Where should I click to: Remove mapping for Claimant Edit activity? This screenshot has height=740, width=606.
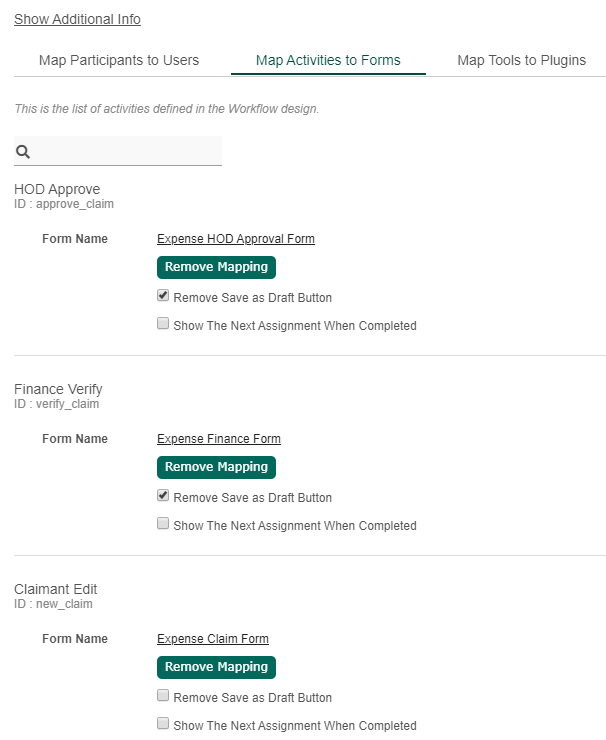[216, 667]
